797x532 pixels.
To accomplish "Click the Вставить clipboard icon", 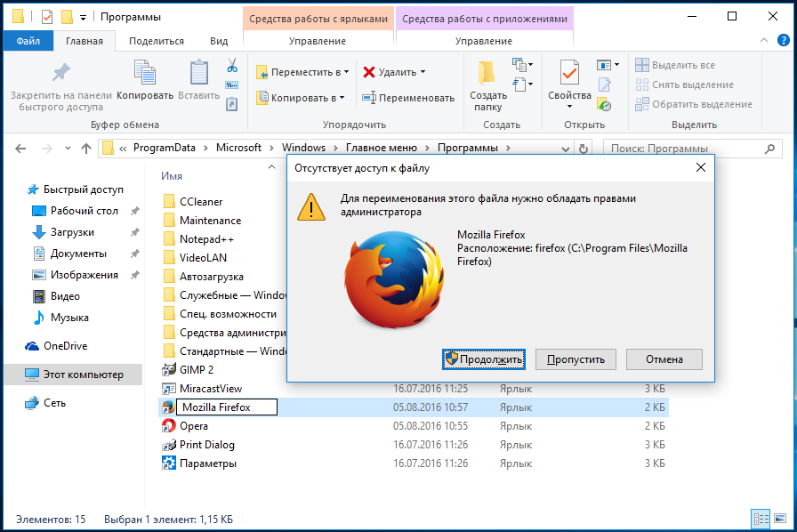I will coord(198,72).
